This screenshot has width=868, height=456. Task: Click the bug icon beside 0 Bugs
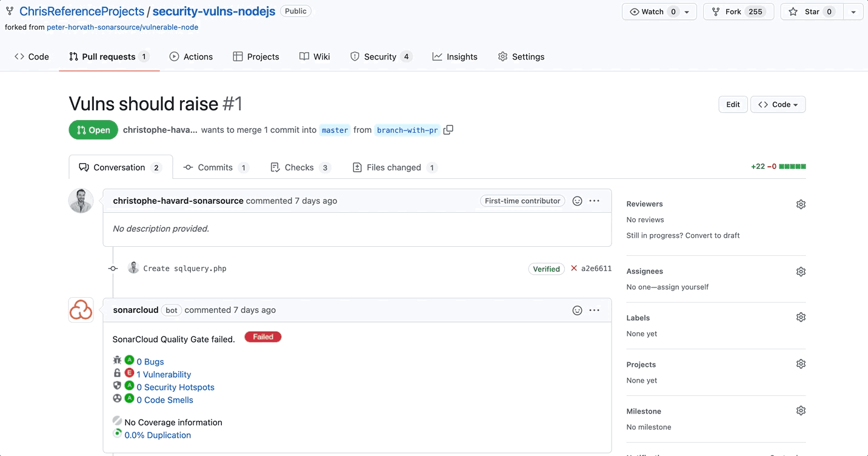click(117, 360)
